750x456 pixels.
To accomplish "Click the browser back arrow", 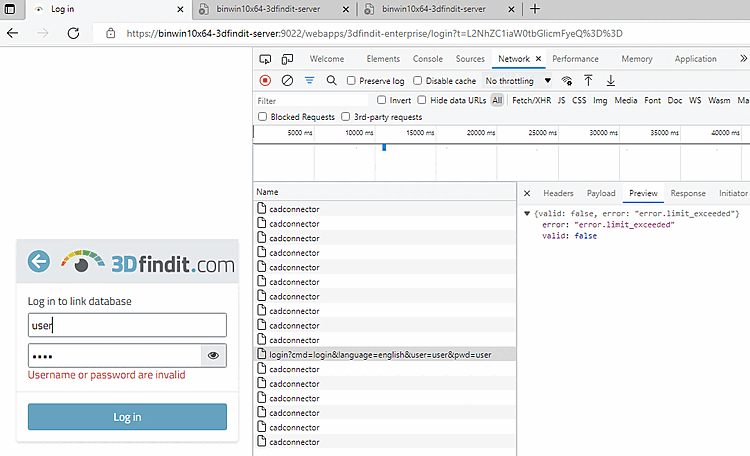I will [x=12, y=33].
